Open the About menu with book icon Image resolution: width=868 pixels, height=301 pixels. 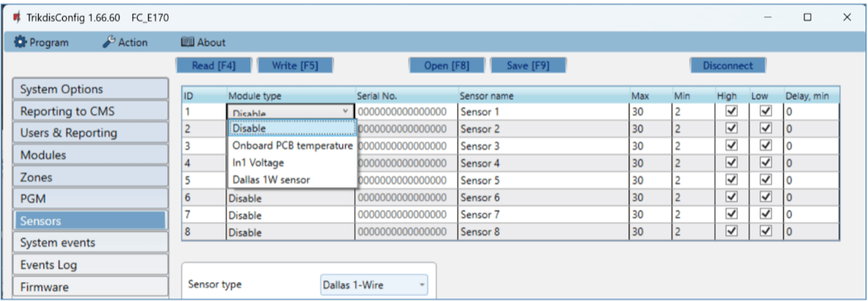[203, 43]
